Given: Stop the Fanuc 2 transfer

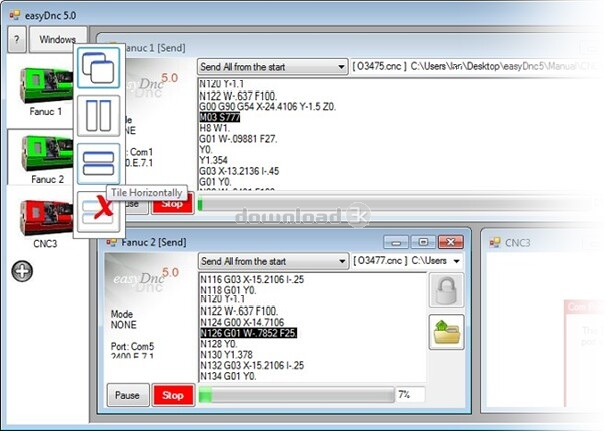Looking at the screenshot, I should point(173,395).
